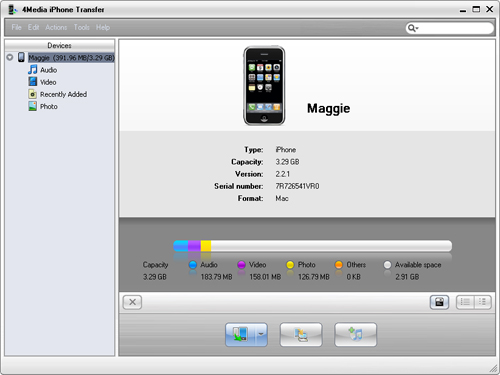Click the Version value 2.2.1

tap(282, 174)
